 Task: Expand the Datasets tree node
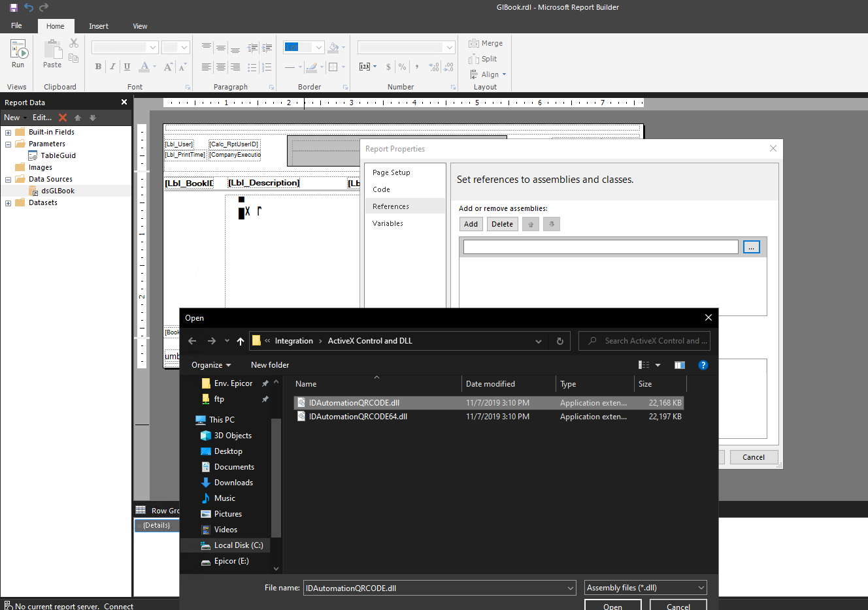8,203
